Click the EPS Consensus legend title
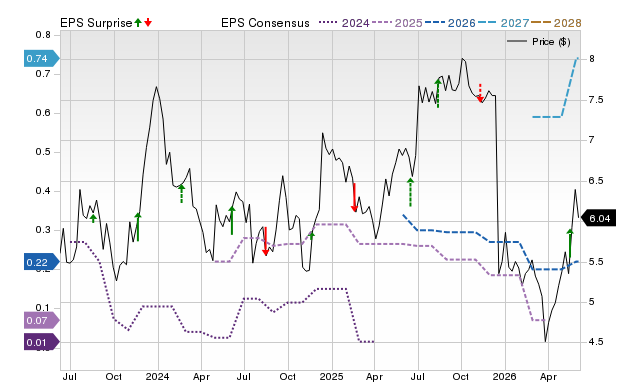The width and height of the screenshot is (640, 382). click(x=265, y=23)
